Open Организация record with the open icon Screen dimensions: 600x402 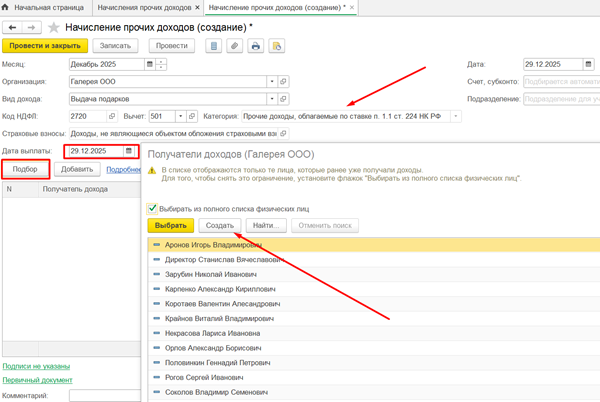(x=283, y=81)
